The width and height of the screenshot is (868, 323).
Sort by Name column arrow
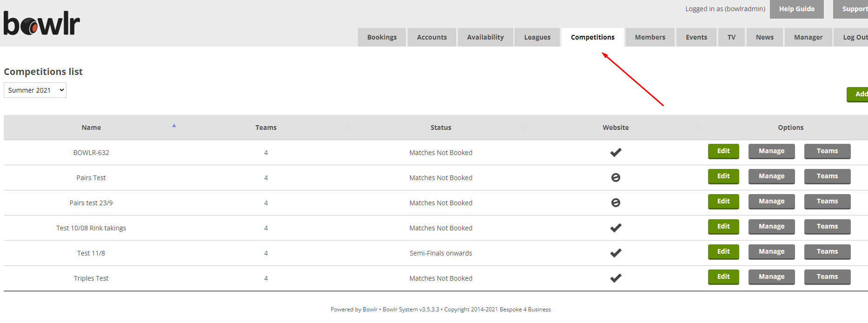pos(174,126)
